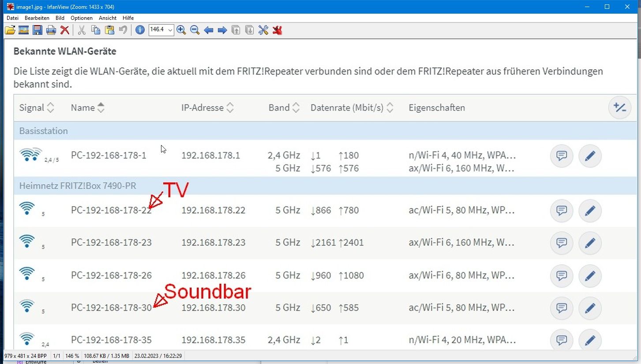Viewport: 641px width, 364px height.
Task: Open comment bubble for PC-192-168-178-35
Action: pos(562,340)
